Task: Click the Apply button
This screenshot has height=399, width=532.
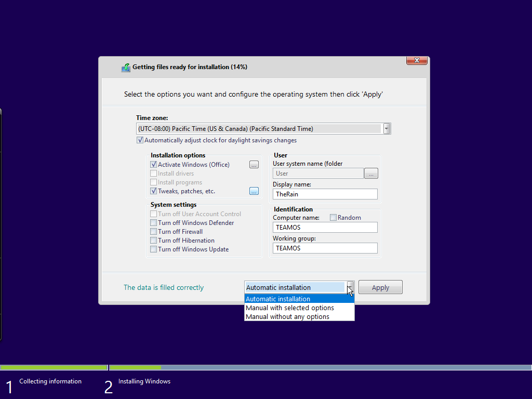Action: (x=380, y=287)
